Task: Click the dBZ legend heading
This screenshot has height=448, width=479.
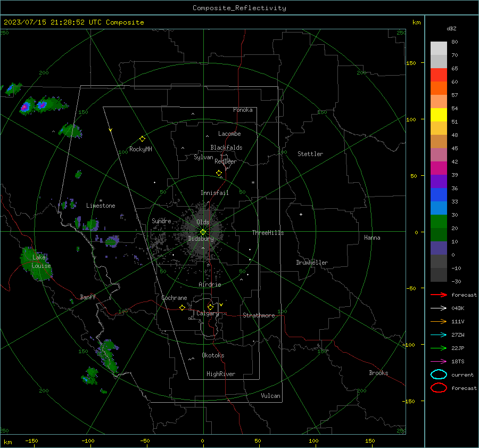Action: 451,28
